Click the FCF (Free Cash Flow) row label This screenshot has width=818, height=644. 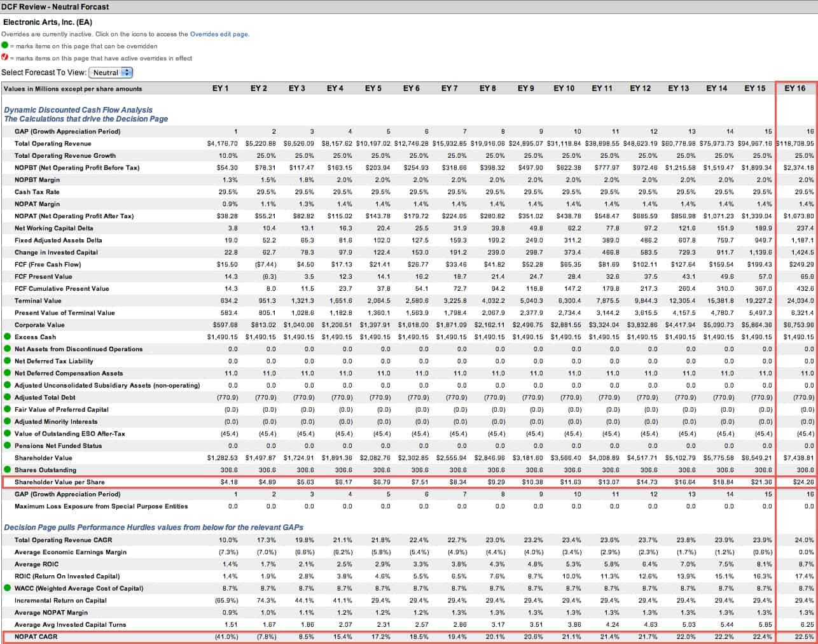click(x=48, y=264)
